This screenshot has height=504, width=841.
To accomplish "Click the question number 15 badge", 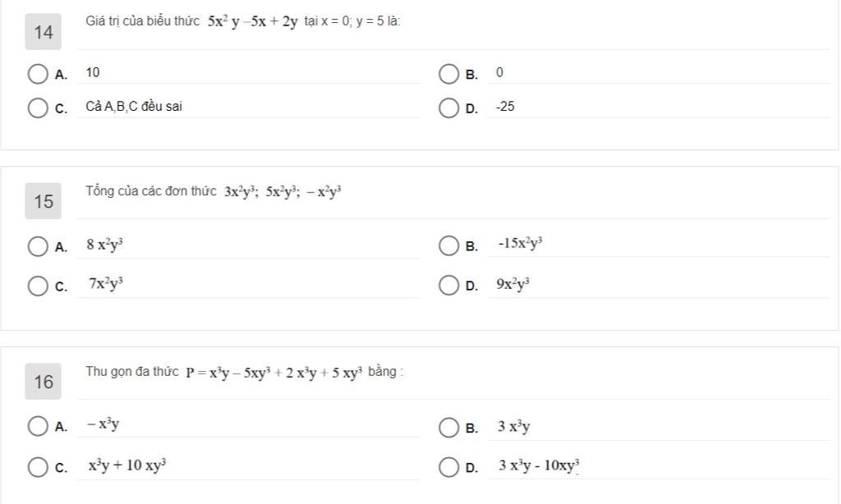I will [43, 201].
